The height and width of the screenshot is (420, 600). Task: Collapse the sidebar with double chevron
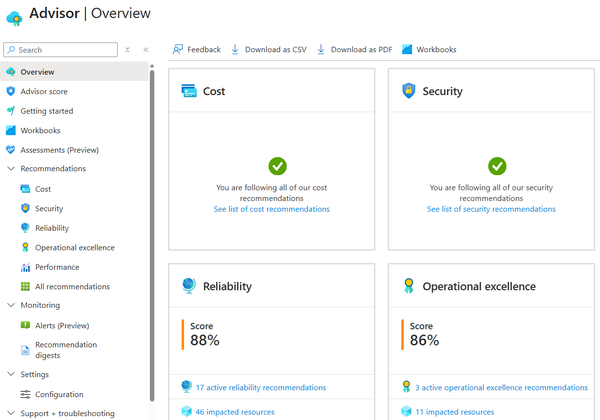pyautogui.click(x=146, y=50)
